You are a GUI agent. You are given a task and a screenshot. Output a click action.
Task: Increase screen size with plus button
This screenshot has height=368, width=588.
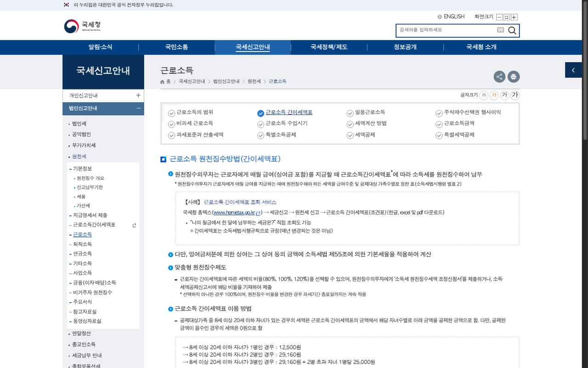(x=514, y=17)
